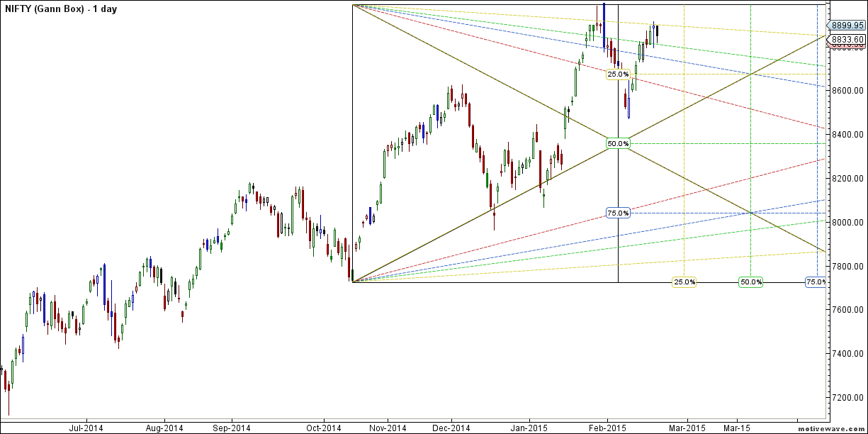
Task: Click the 8000.00 price axis label
Action: 847,223
